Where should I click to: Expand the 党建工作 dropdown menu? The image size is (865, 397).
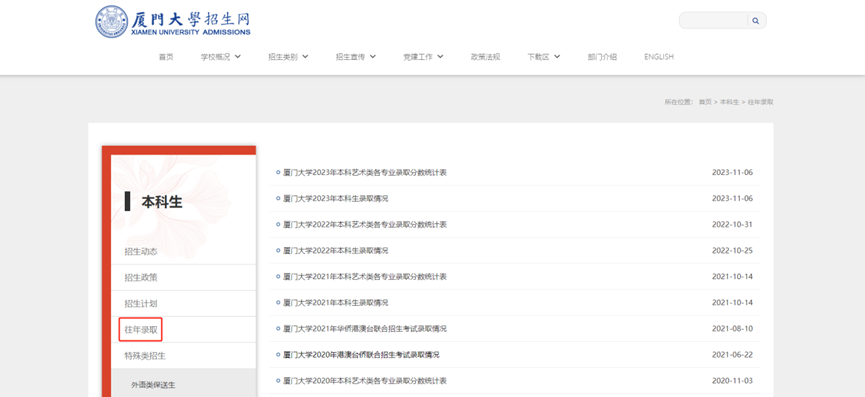tap(423, 57)
